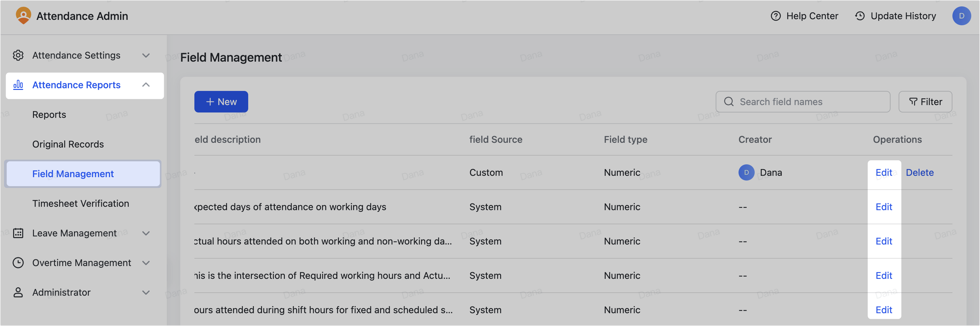Delete the Custom numeric field created by Dana

tap(919, 172)
